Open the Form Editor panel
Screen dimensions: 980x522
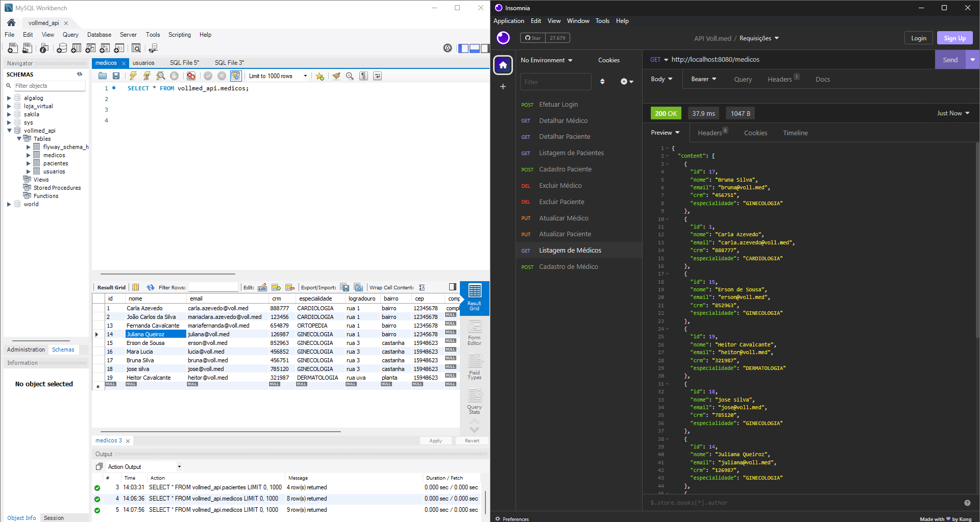[474, 332]
